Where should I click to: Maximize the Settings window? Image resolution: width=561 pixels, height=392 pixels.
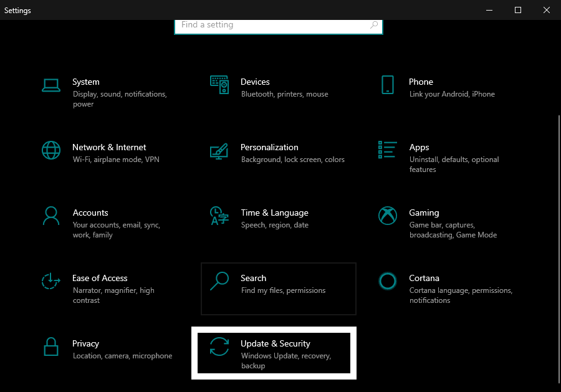tap(518, 10)
